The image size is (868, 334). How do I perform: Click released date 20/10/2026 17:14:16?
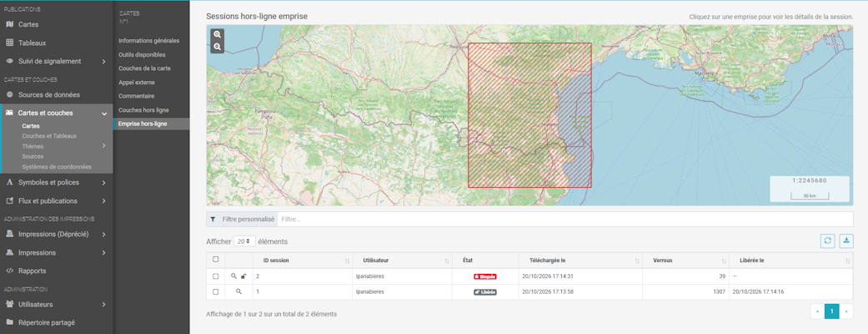[758, 292]
